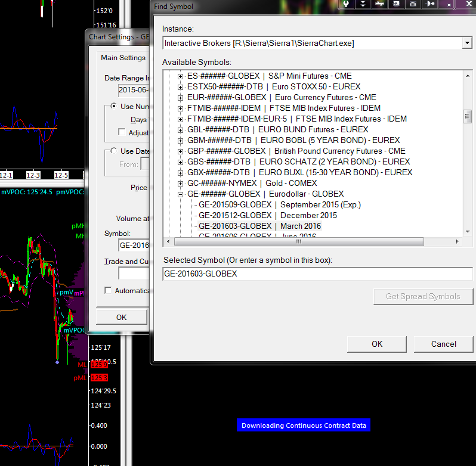Click the Selected Symbol input field
Screen dimensions: 476x466
pyautogui.click(x=317, y=274)
